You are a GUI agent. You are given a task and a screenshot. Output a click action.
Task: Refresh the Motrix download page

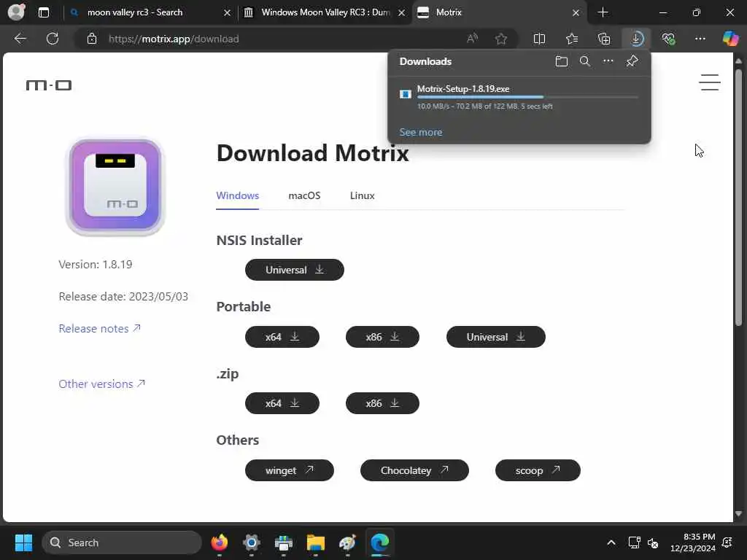click(53, 39)
